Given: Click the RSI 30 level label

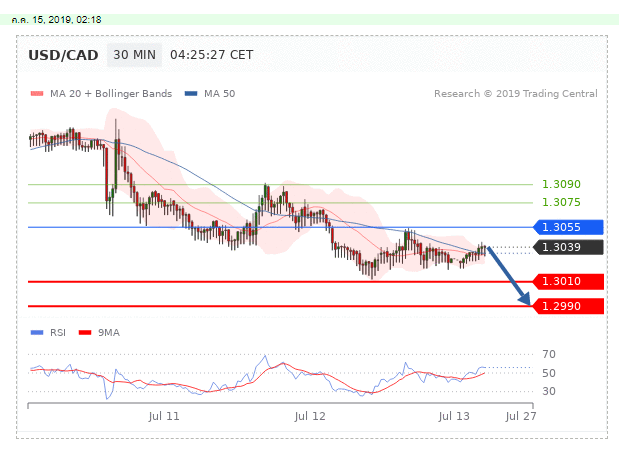Looking at the screenshot, I should point(549,391).
